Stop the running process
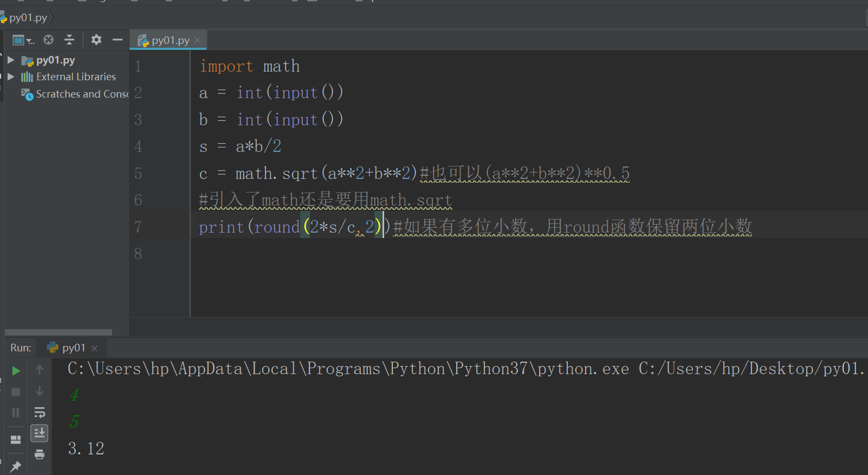 tap(16, 391)
